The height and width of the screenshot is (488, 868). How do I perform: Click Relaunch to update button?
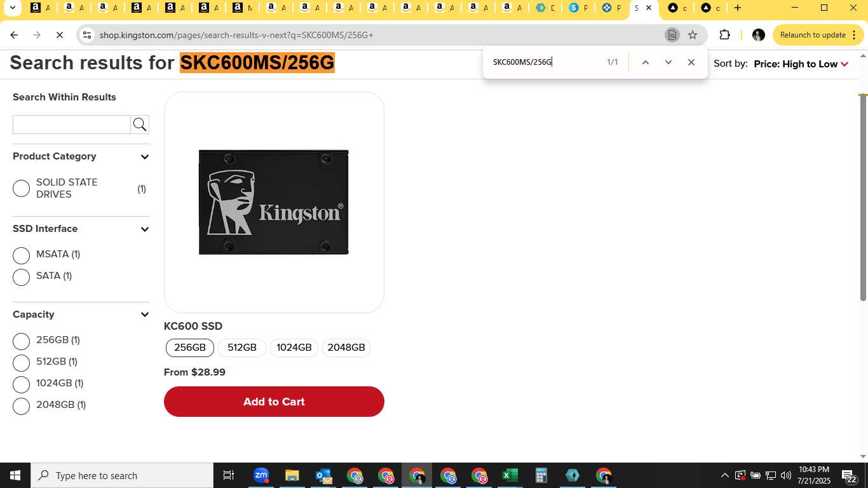(813, 35)
